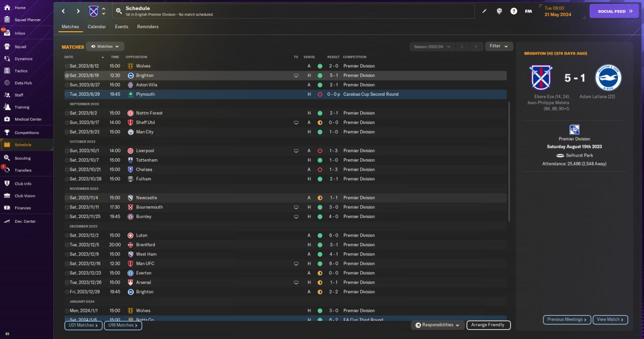Switch to the Calendar tab
This screenshot has width=644, height=339.
[x=97, y=27]
